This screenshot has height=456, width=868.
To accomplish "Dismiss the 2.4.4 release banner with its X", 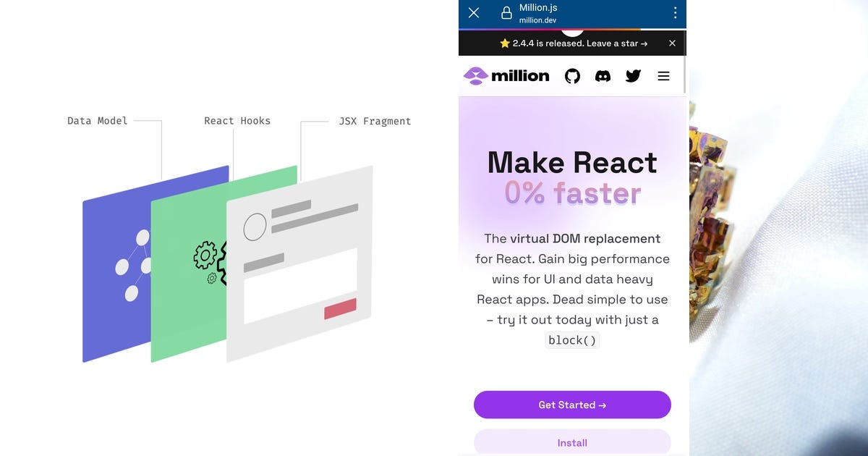I will (x=672, y=43).
